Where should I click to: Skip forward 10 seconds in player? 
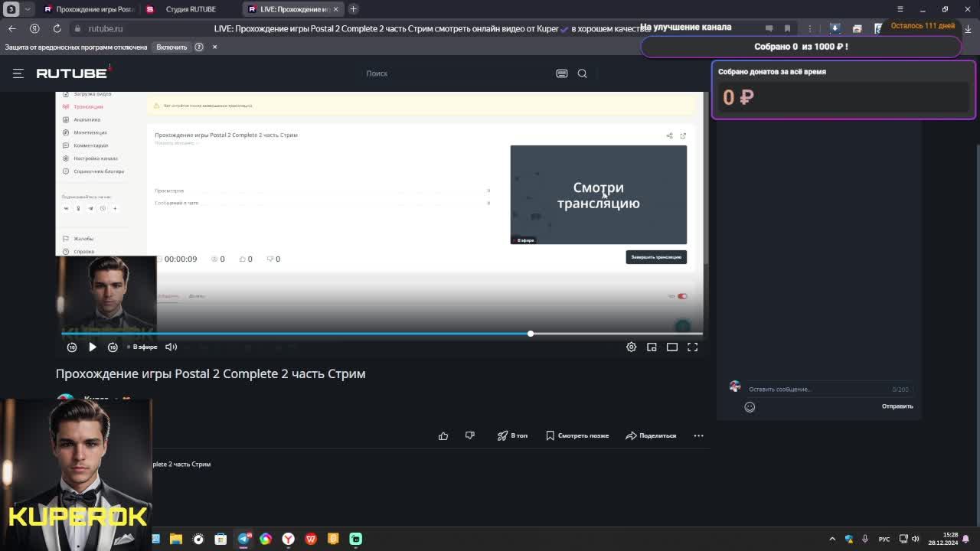click(113, 347)
